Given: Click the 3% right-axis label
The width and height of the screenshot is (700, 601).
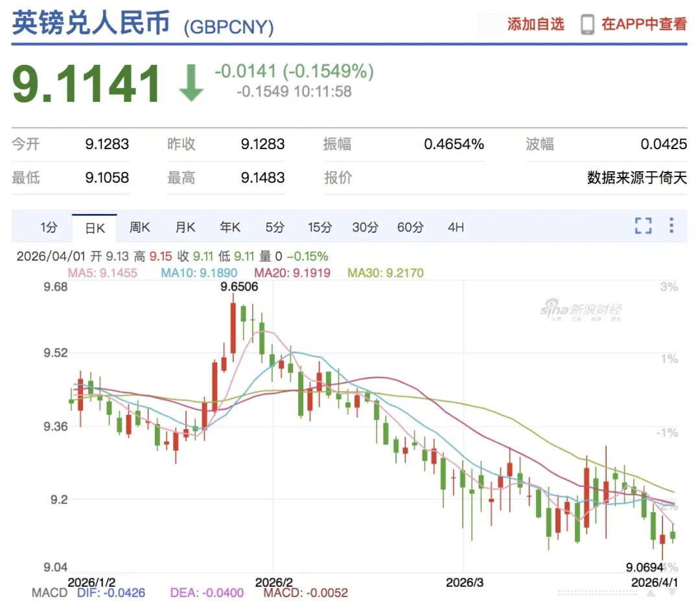Looking at the screenshot, I should pyautogui.click(x=669, y=287).
